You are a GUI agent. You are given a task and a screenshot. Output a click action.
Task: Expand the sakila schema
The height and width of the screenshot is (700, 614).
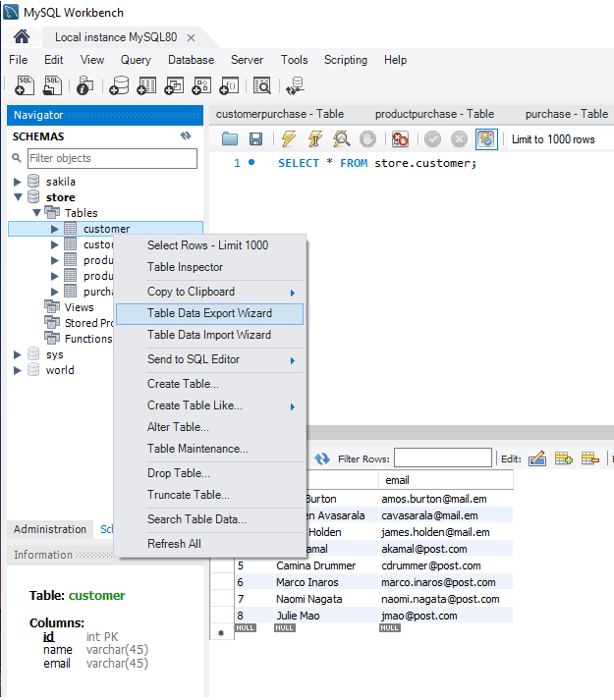click(x=18, y=182)
